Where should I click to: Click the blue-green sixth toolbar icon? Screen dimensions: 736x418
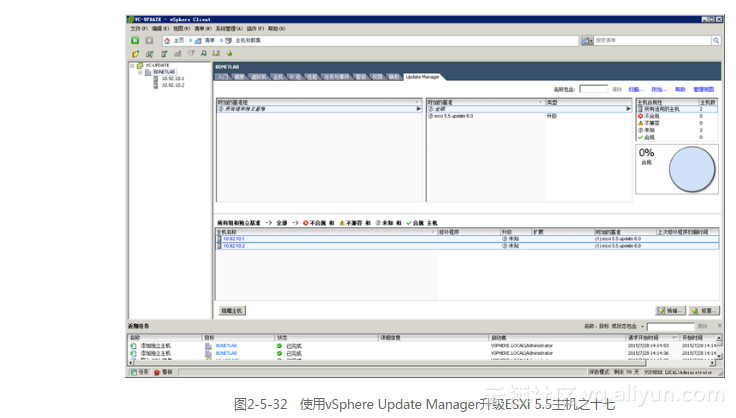click(204, 53)
